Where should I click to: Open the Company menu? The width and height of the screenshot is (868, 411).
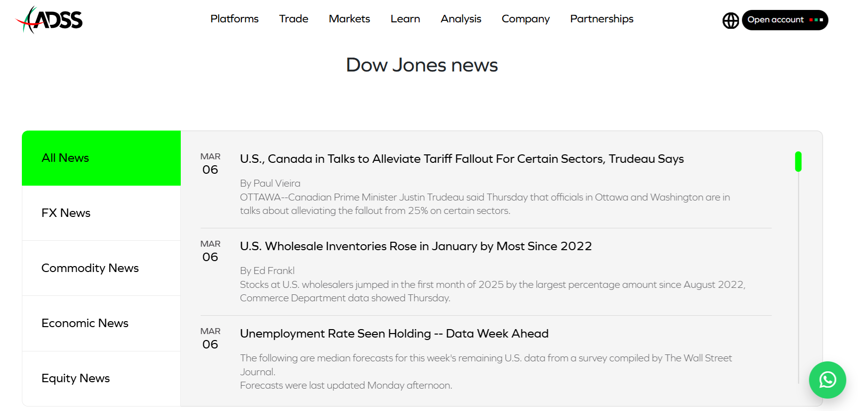(x=525, y=19)
